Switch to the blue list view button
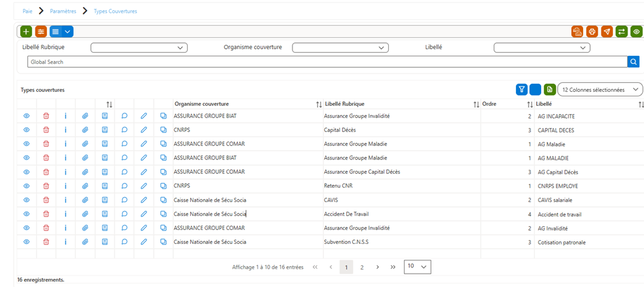Image resolution: width=644 pixels, height=287 pixels. pos(55,31)
